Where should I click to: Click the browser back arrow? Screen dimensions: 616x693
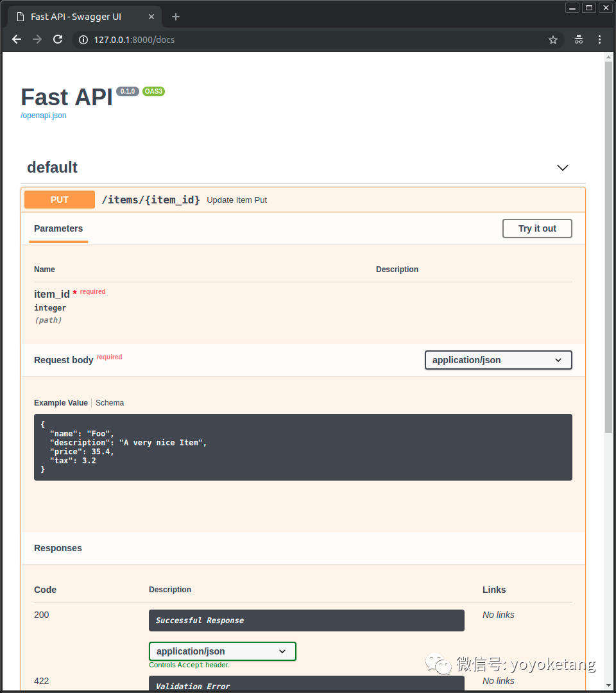tap(17, 40)
